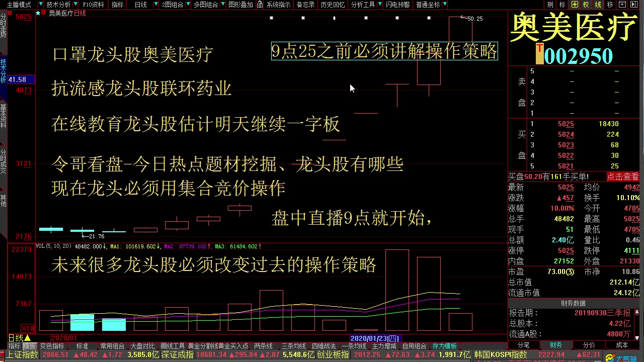Select the 常用组合 template
The image size is (644, 362).
pyautogui.click(x=112, y=346)
